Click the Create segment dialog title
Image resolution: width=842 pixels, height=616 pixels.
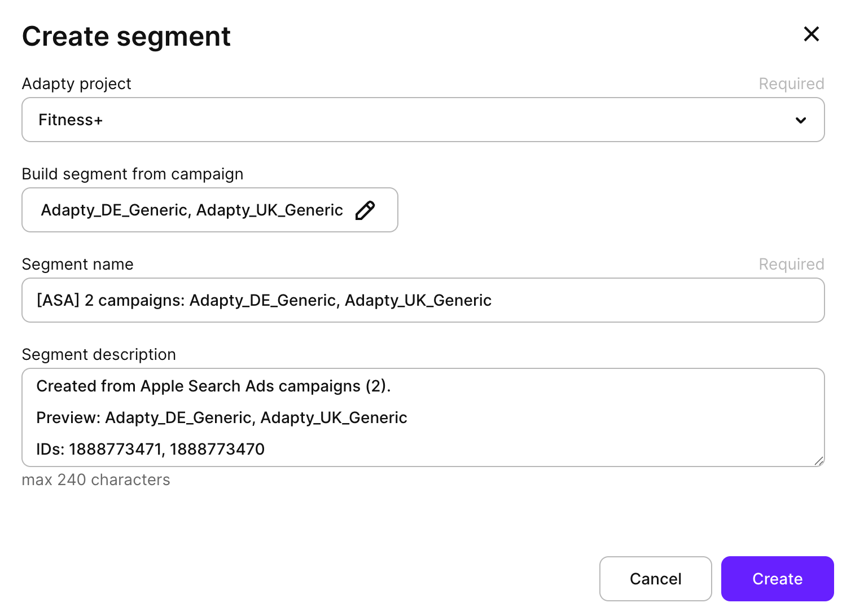click(x=126, y=37)
